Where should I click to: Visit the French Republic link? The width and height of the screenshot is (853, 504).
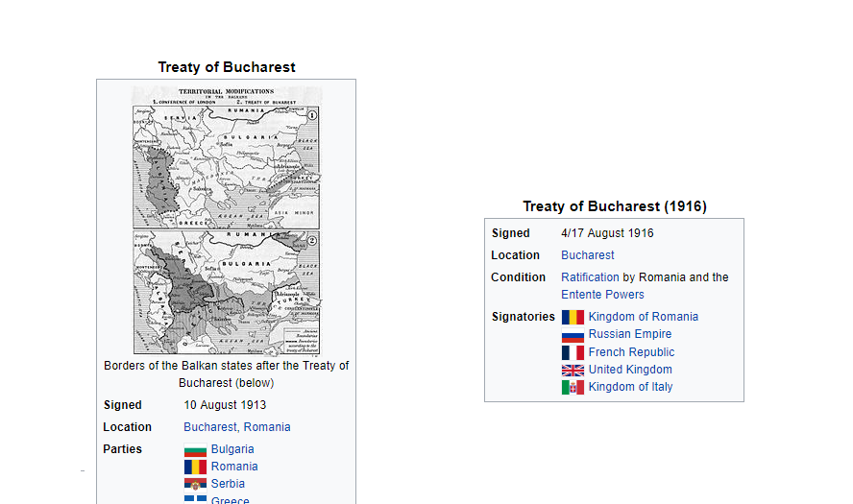tap(631, 352)
